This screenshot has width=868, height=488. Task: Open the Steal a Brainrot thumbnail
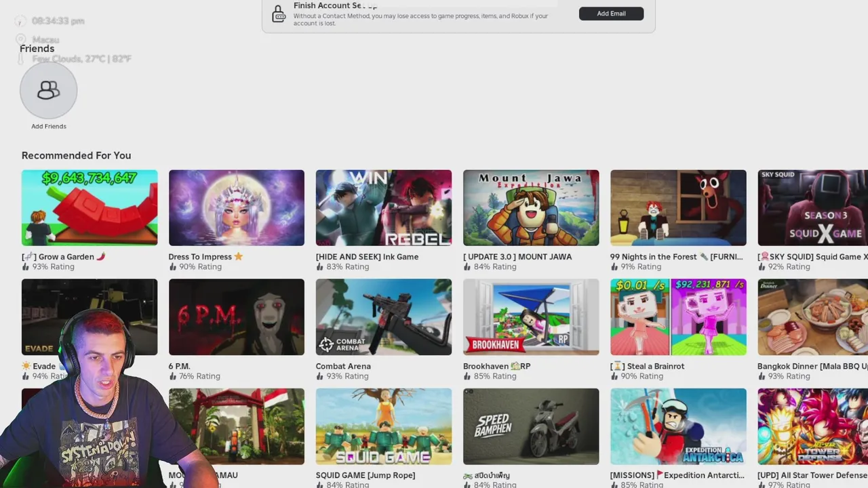[x=678, y=317]
